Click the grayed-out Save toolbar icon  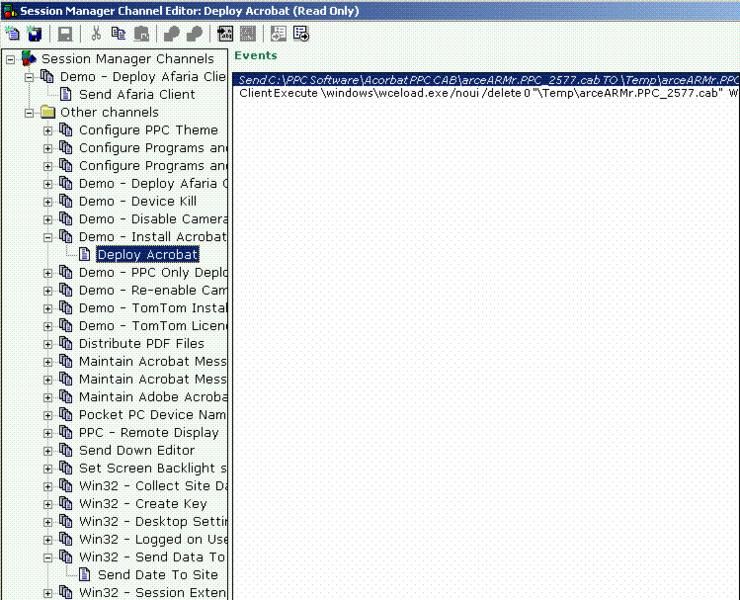pos(65,34)
